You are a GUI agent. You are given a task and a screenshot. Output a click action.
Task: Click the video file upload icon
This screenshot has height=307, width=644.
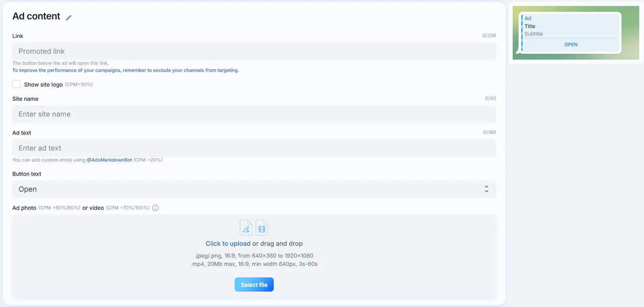pos(262,228)
